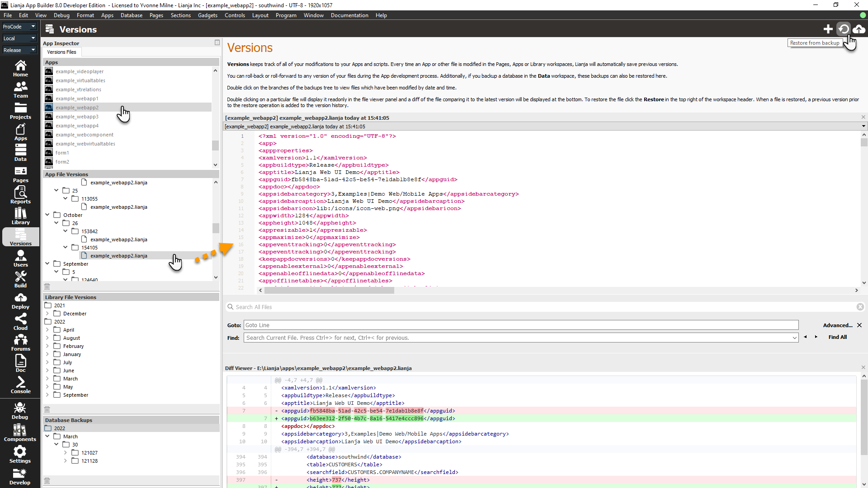Click the Restore from backup icon
The width and height of the screenshot is (868, 488).
click(843, 29)
